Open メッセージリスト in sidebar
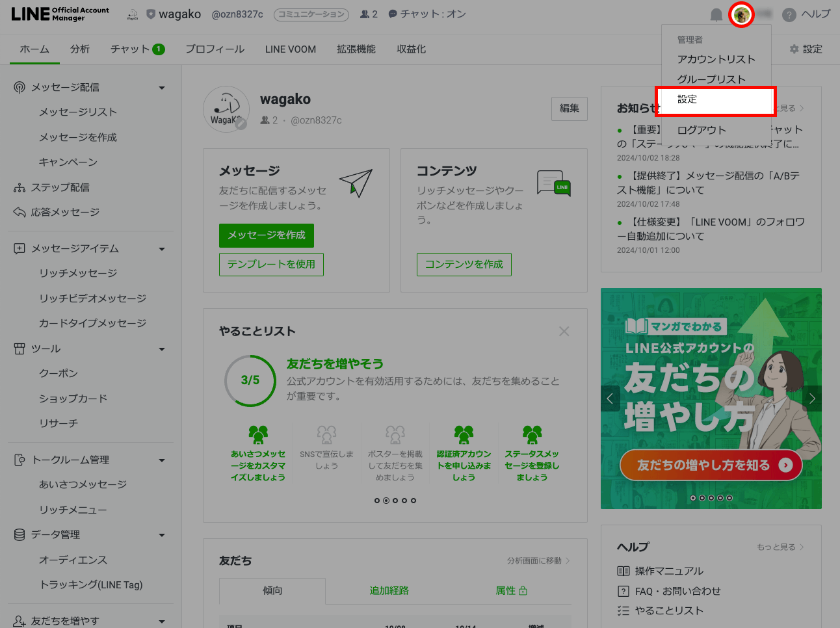 pyautogui.click(x=78, y=112)
